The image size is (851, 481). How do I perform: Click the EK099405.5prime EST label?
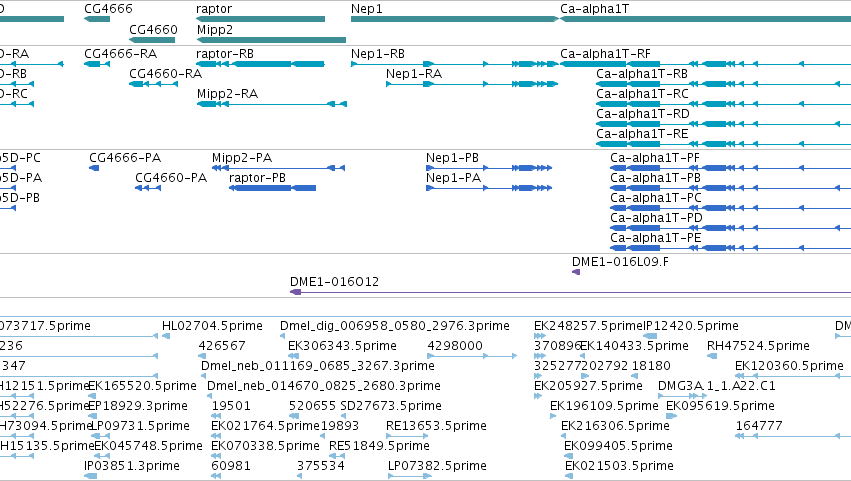(619, 447)
